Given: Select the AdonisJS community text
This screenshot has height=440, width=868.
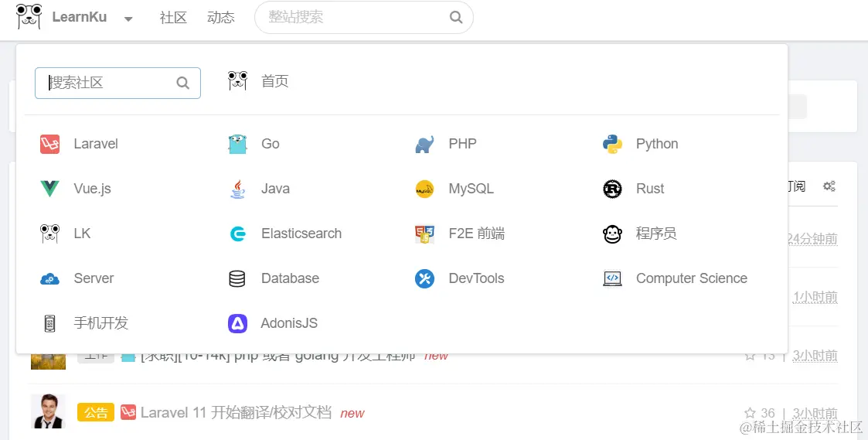Looking at the screenshot, I should pyautogui.click(x=290, y=324).
